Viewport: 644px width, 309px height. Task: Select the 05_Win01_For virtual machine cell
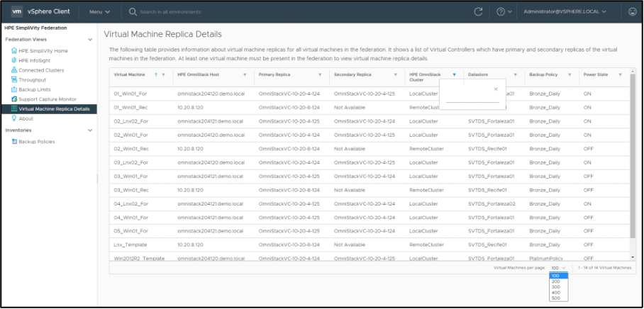(131, 231)
